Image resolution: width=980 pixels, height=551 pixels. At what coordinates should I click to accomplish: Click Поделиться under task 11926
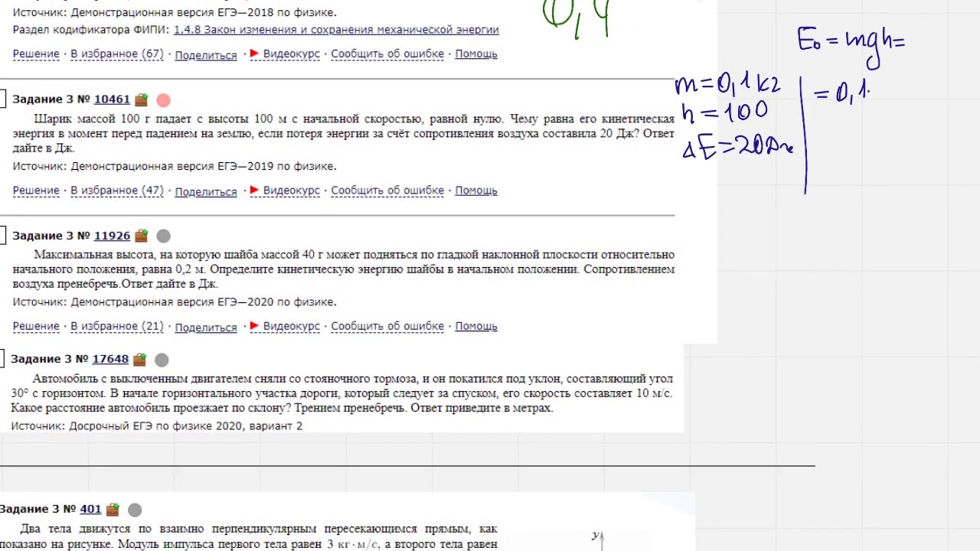pyautogui.click(x=206, y=328)
